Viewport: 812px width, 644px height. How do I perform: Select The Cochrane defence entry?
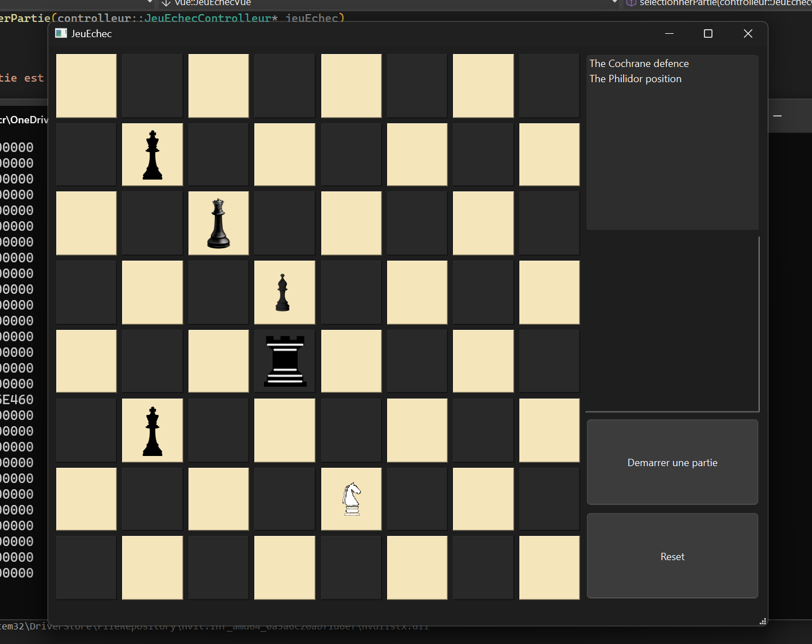click(639, 63)
